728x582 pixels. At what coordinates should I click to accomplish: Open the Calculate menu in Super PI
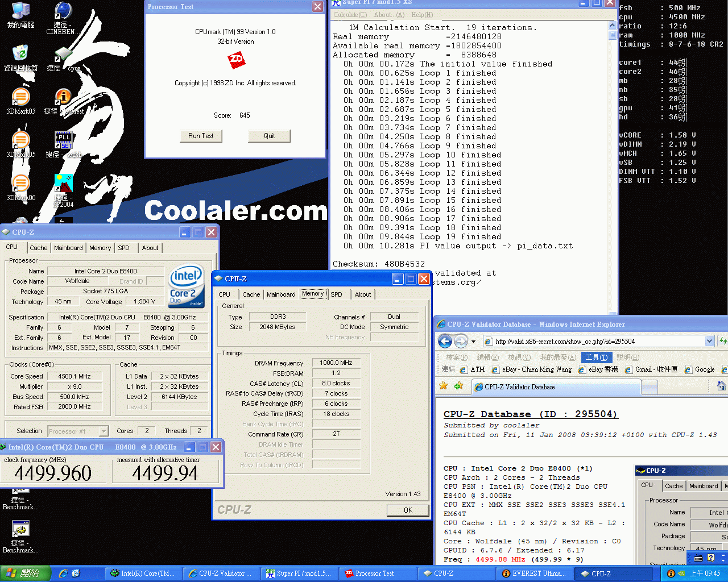[x=350, y=15]
